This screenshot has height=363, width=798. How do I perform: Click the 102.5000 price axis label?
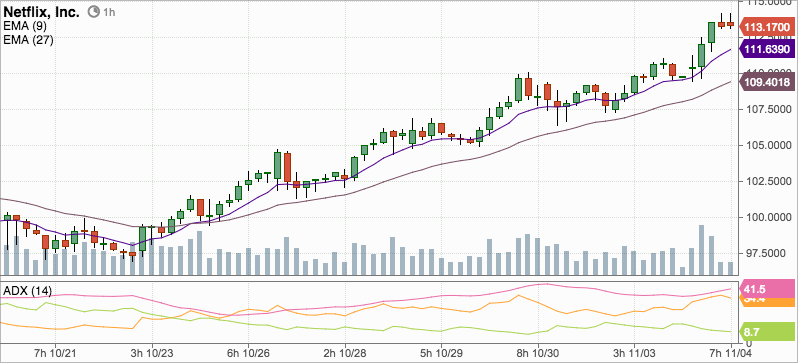point(768,182)
